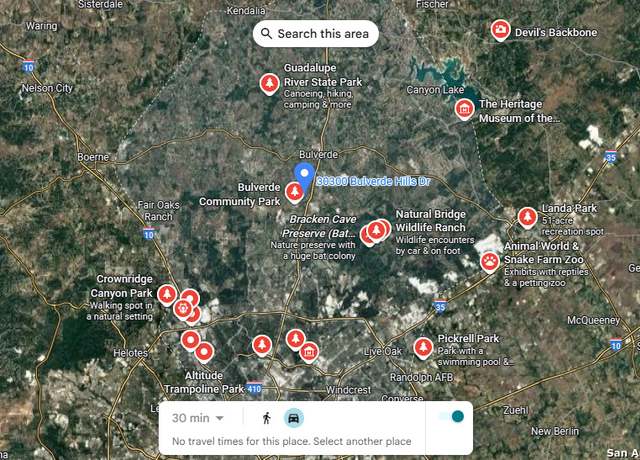Click the Heritage Museum of the... label
Image resolution: width=640 pixels, height=460 pixels.
click(x=519, y=111)
